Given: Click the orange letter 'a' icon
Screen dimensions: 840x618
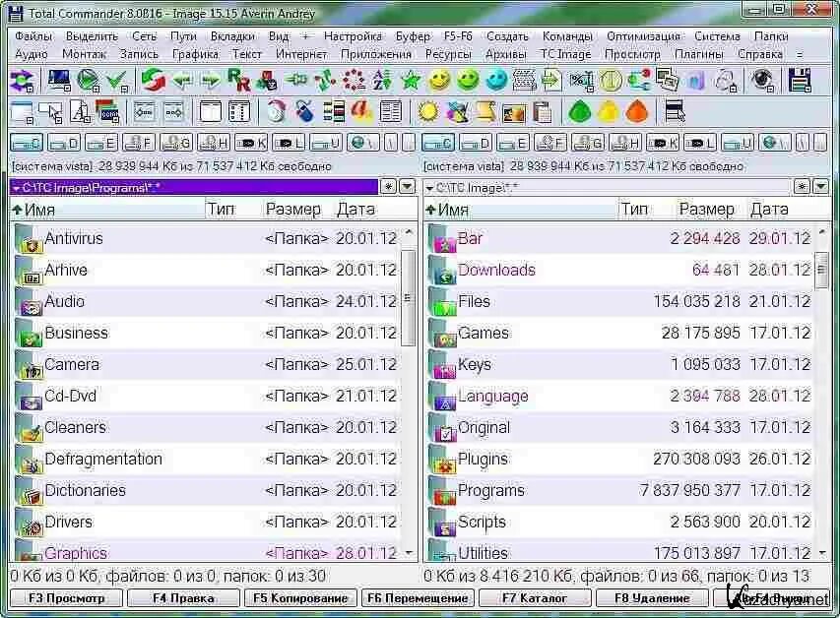Looking at the screenshot, I should click(x=361, y=112).
